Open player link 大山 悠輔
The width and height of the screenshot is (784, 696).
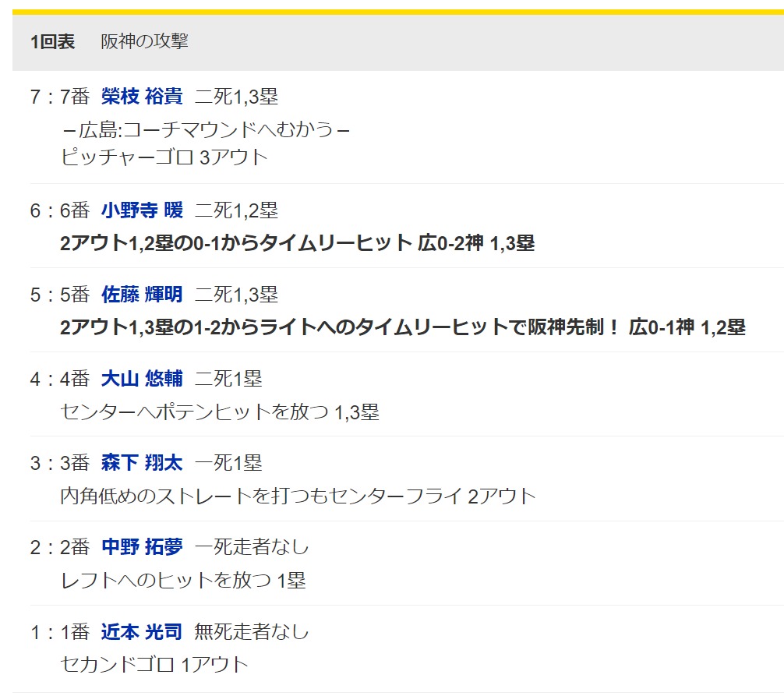point(142,379)
